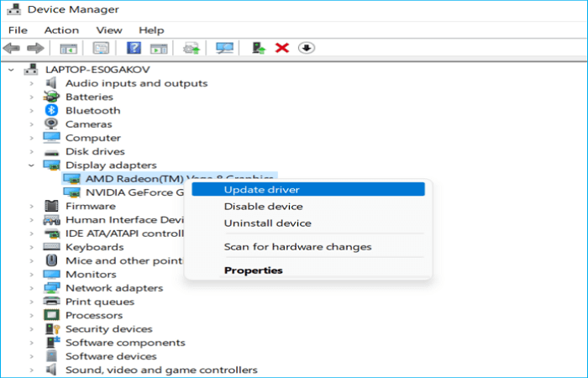Click the down-arrow Disable device toolbar icon
The height and width of the screenshot is (378, 588).
point(307,48)
